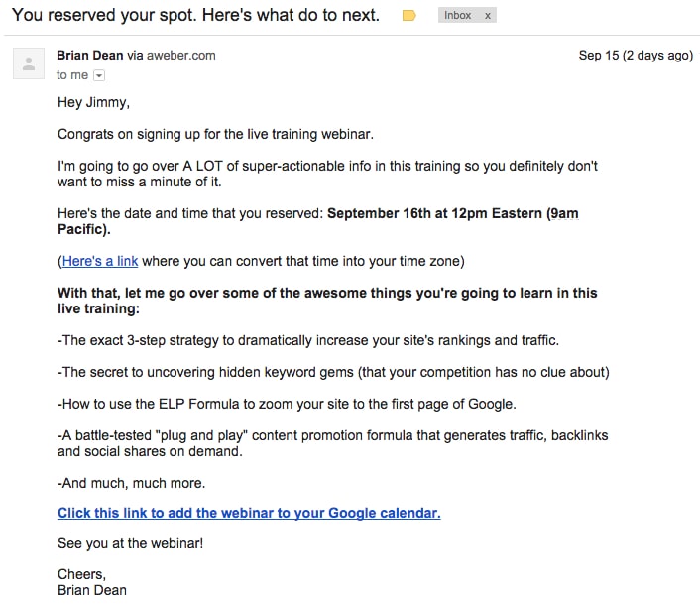Click the yellow importance marker tag icon

click(408, 16)
